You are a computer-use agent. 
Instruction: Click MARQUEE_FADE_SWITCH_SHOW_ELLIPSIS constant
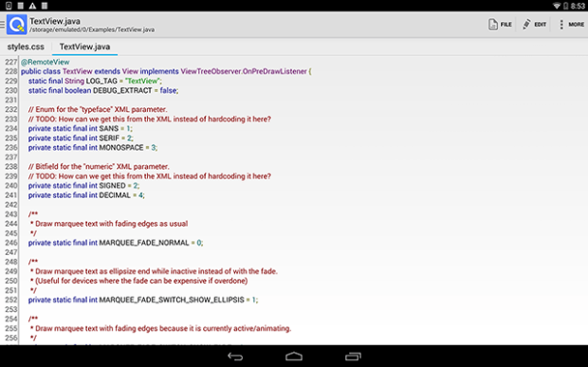[172, 300]
